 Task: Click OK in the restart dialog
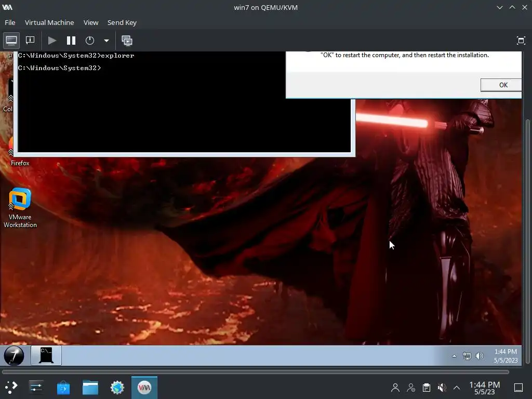(x=501, y=85)
